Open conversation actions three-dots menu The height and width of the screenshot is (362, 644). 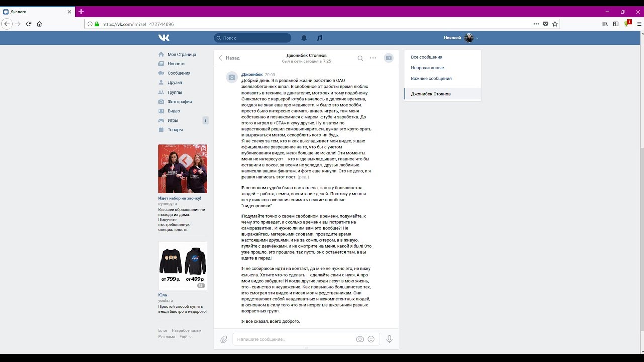click(x=373, y=58)
